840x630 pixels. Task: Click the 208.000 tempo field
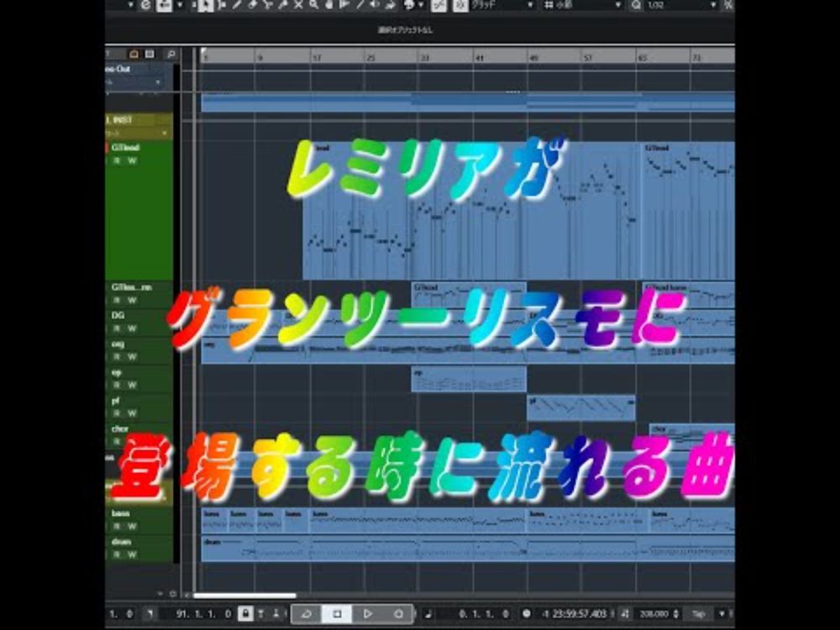click(x=654, y=614)
